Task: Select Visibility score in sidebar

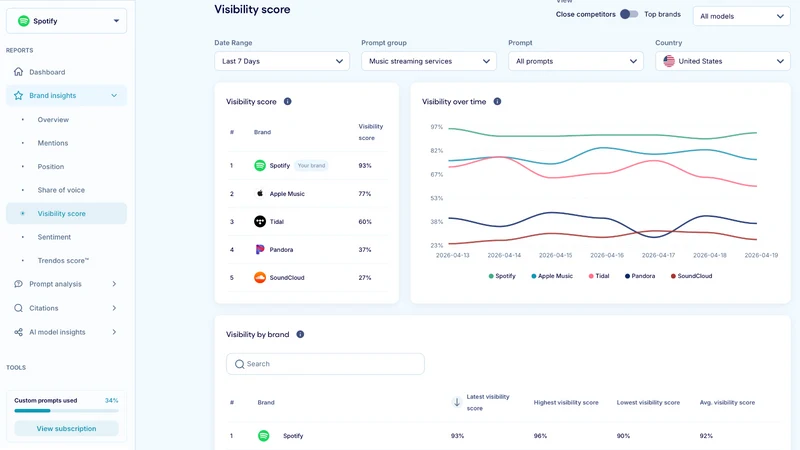Action: [66, 213]
